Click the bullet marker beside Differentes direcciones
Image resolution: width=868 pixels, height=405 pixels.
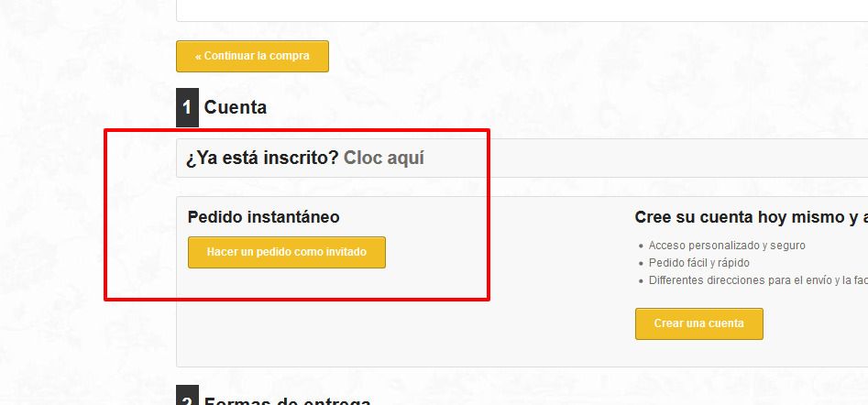(642, 281)
